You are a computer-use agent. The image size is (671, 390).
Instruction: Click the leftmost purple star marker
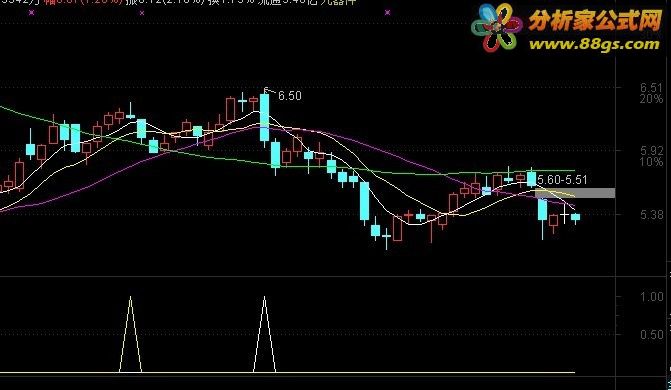pos(31,13)
